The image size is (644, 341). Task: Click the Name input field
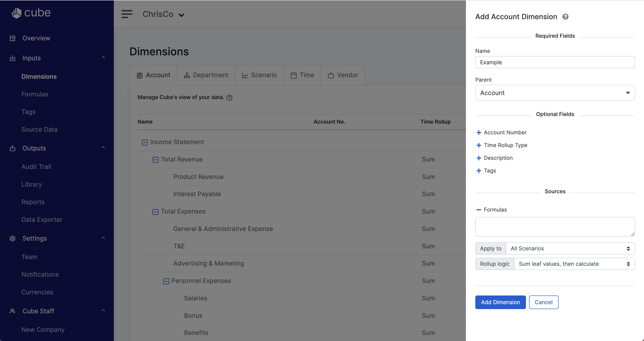point(555,62)
